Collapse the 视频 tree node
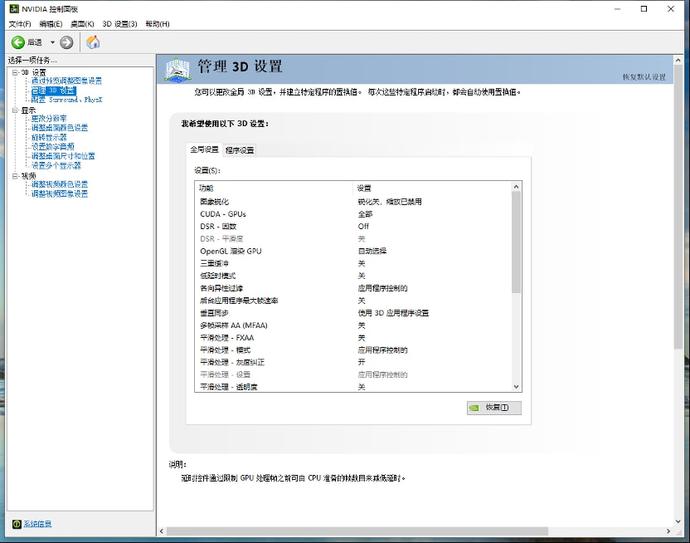 click(x=15, y=176)
